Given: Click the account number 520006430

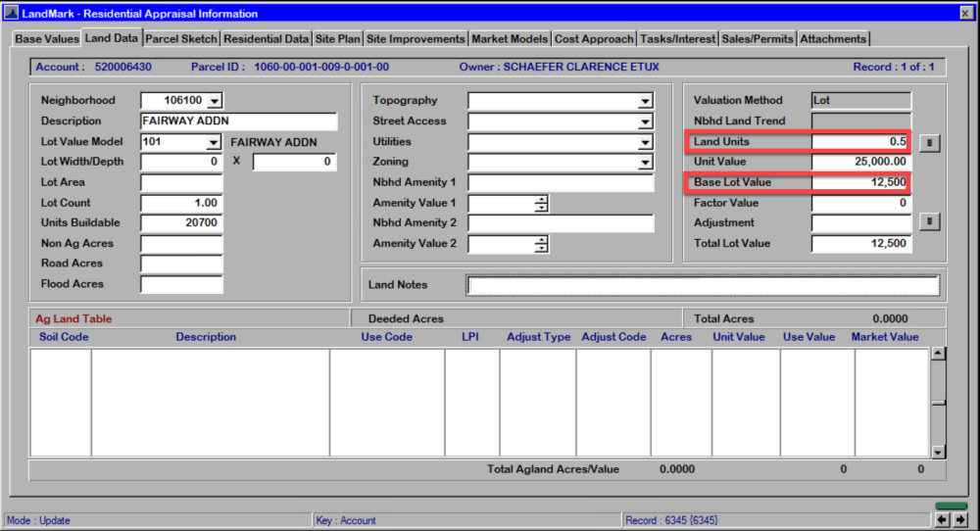Looking at the screenshot, I should [123, 67].
